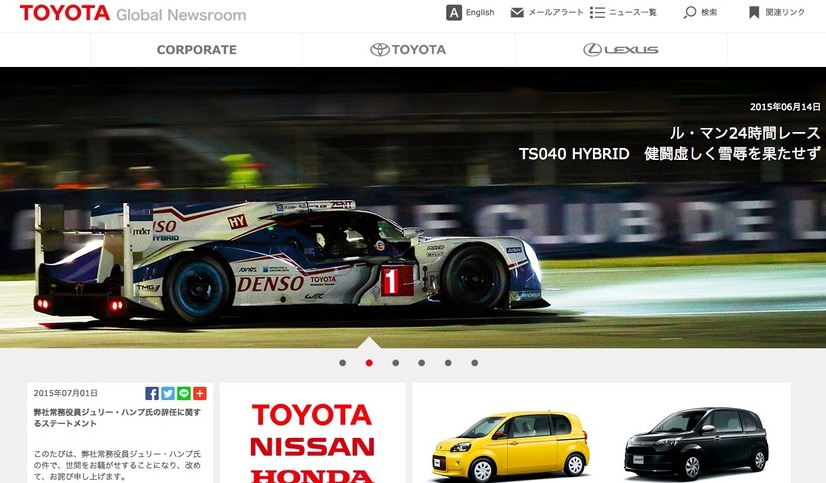The height and width of the screenshot is (483, 826).
Task: Go to the third carousel slide dot
Action: [x=396, y=363]
